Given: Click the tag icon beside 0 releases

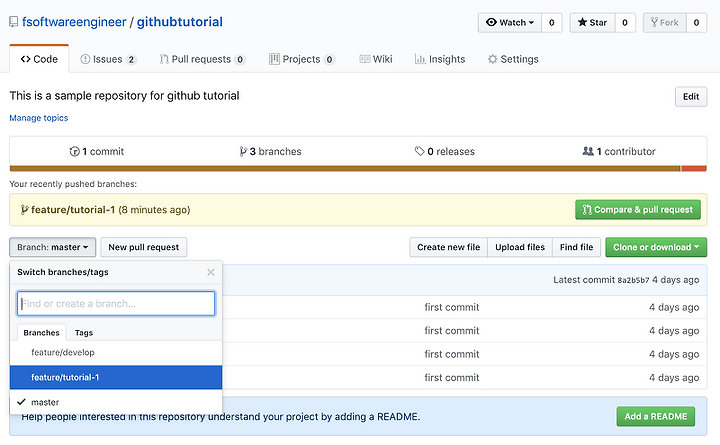Looking at the screenshot, I should pyautogui.click(x=419, y=151).
